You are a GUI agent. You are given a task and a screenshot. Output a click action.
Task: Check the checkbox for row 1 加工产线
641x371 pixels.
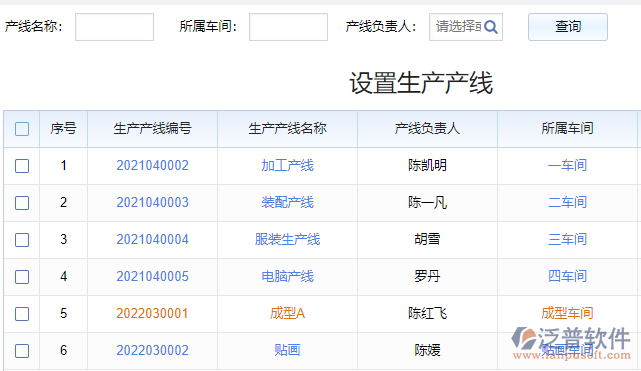click(22, 166)
